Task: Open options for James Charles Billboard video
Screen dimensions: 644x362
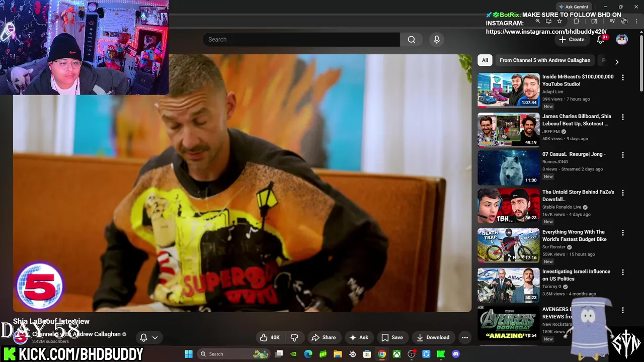Action: [x=623, y=117]
